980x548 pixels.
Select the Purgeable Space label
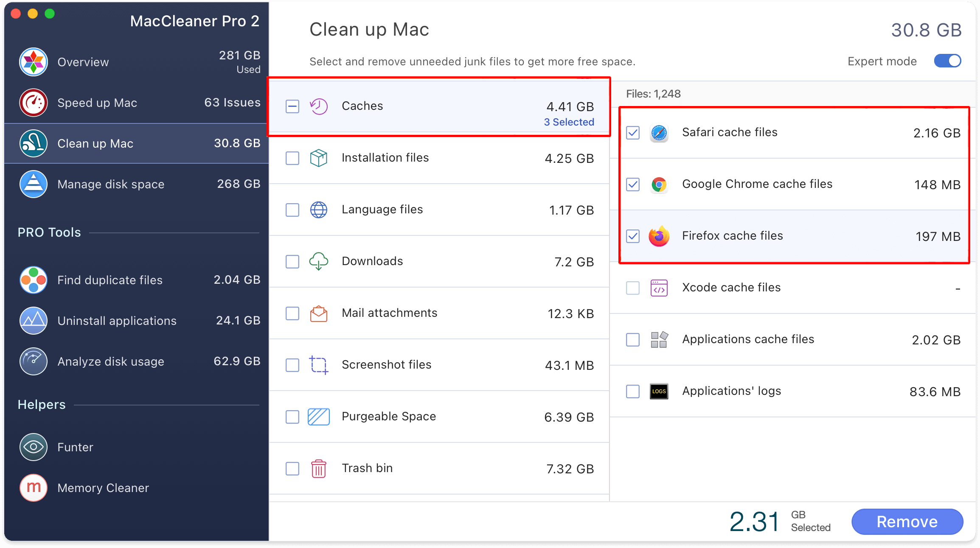pos(389,417)
